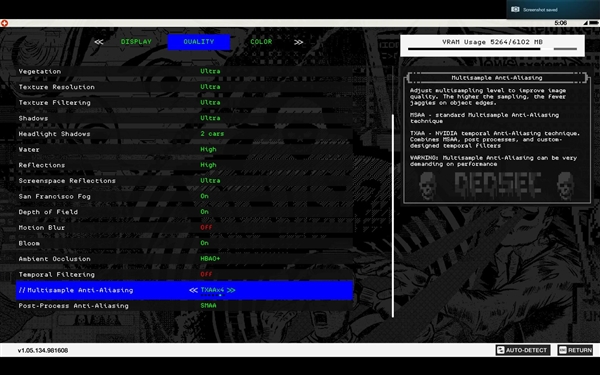Change Vegetation value Ultra
600x375 pixels.
pos(210,71)
